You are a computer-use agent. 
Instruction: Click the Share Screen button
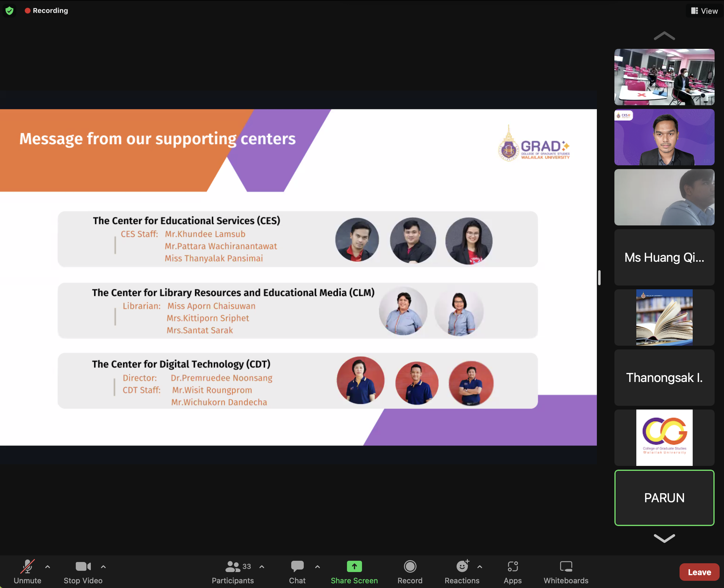click(354, 572)
